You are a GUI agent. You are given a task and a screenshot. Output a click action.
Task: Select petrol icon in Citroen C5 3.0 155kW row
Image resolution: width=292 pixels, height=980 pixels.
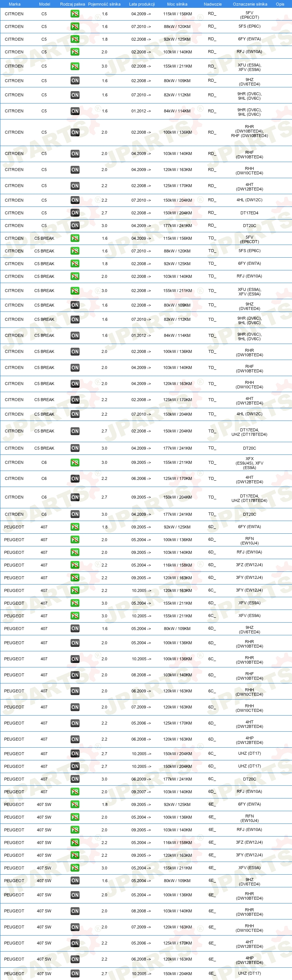75,66
